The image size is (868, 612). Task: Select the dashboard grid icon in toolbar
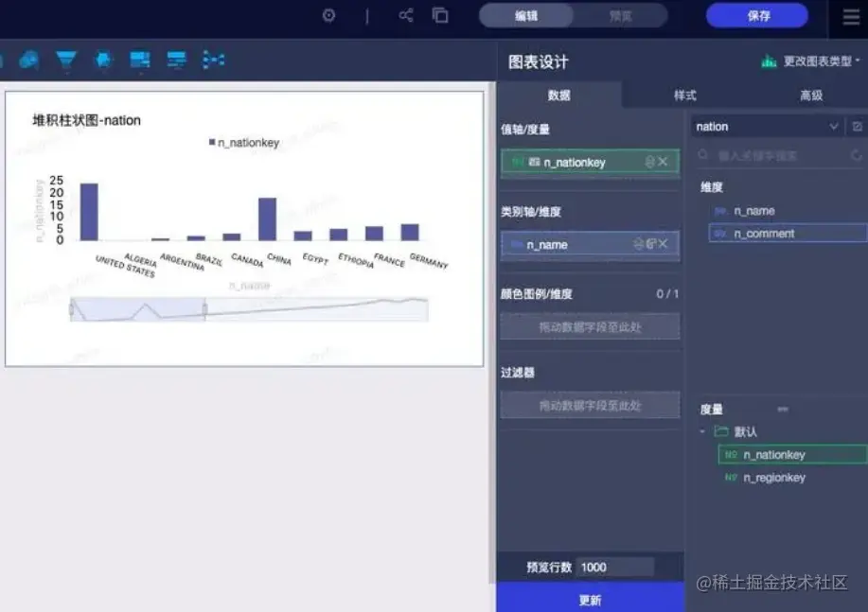click(x=139, y=60)
